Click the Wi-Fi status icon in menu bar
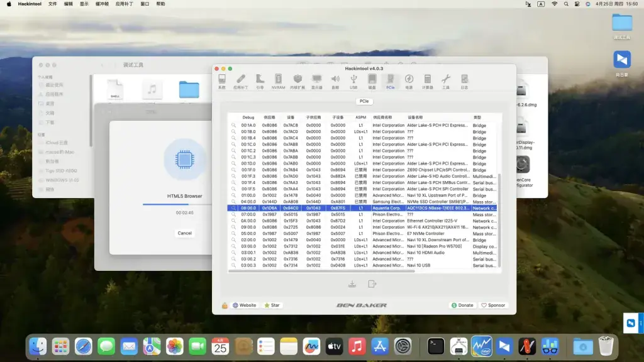This screenshot has width=644, height=362. pos(555,4)
